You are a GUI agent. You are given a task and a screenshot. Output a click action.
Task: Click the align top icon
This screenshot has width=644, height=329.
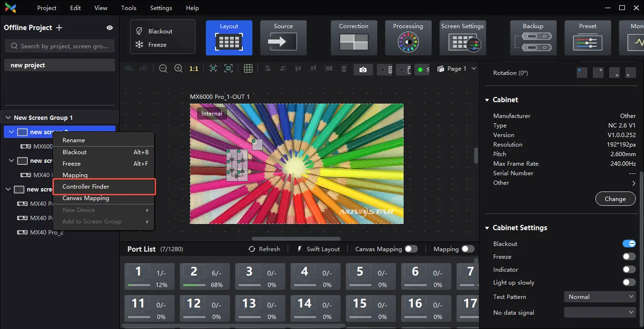(298, 69)
